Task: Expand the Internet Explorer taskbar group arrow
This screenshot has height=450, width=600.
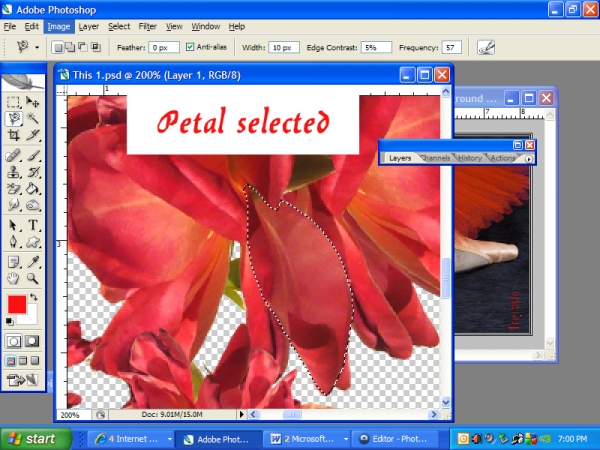Action: [x=169, y=439]
